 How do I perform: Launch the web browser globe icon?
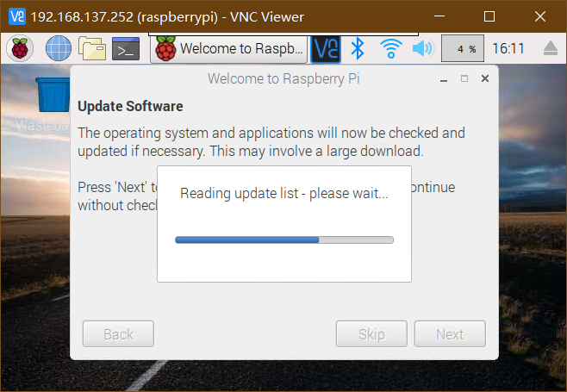tap(59, 48)
